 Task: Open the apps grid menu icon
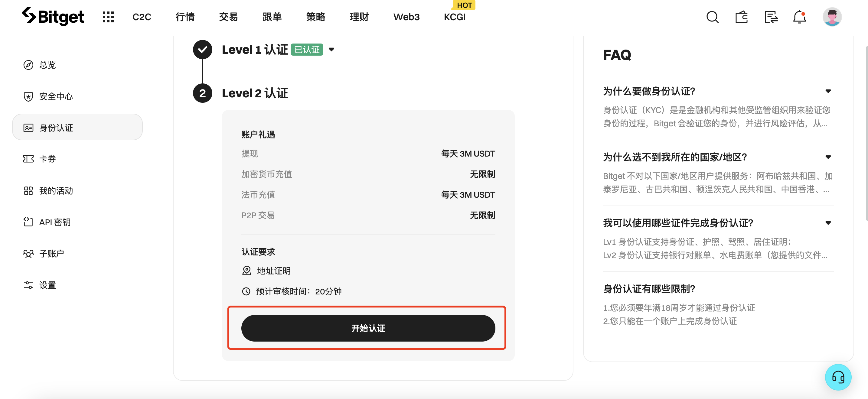coord(108,17)
